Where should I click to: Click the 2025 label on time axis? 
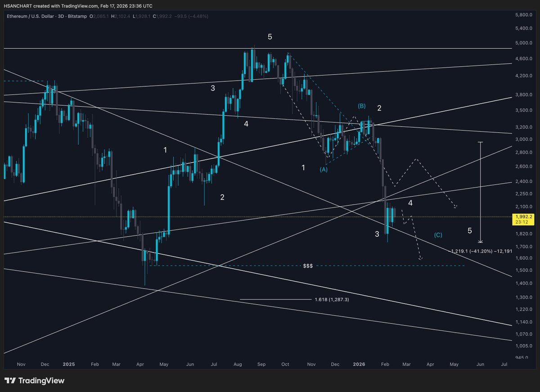pyautogui.click(x=69, y=364)
